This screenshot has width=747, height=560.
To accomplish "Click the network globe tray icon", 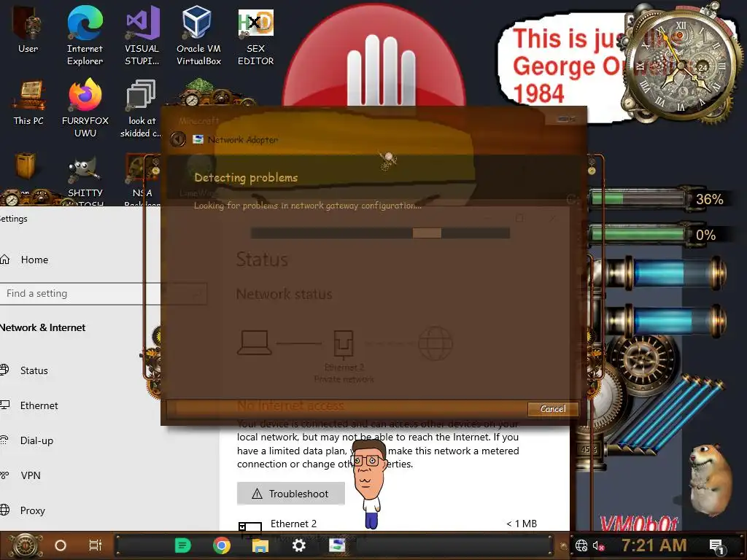I will (581, 545).
